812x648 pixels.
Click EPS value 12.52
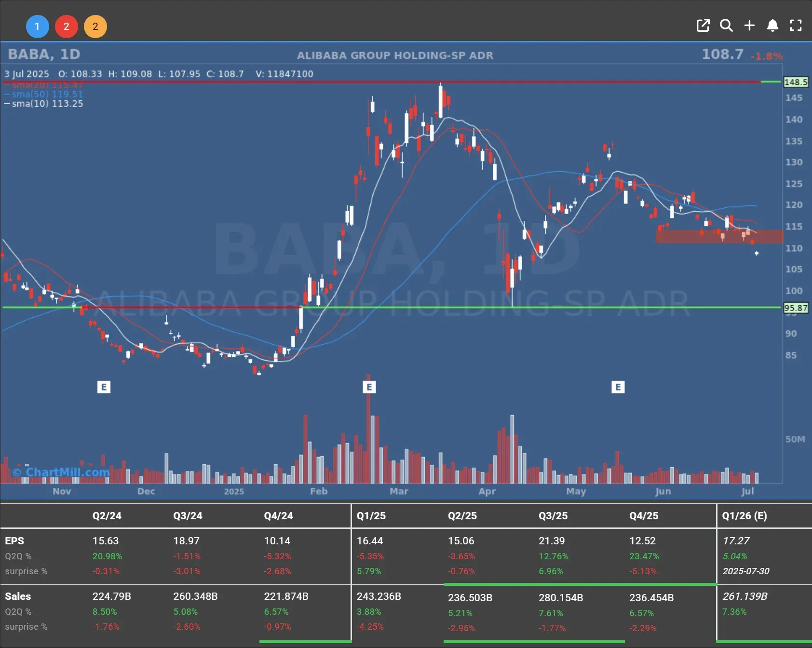642,541
